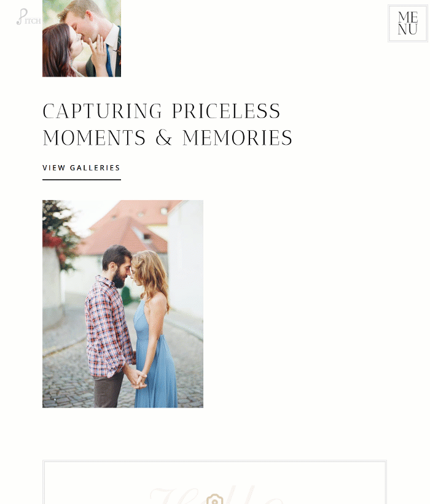Screen dimensions: 430x504
Task: Click the underline beneath View Galleries
Action: tap(82, 180)
